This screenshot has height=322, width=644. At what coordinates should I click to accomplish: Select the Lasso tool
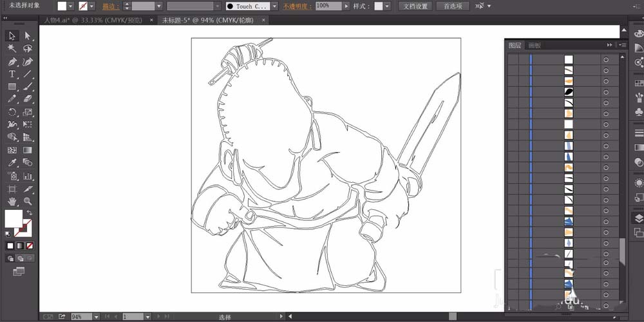(x=28, y=48)
